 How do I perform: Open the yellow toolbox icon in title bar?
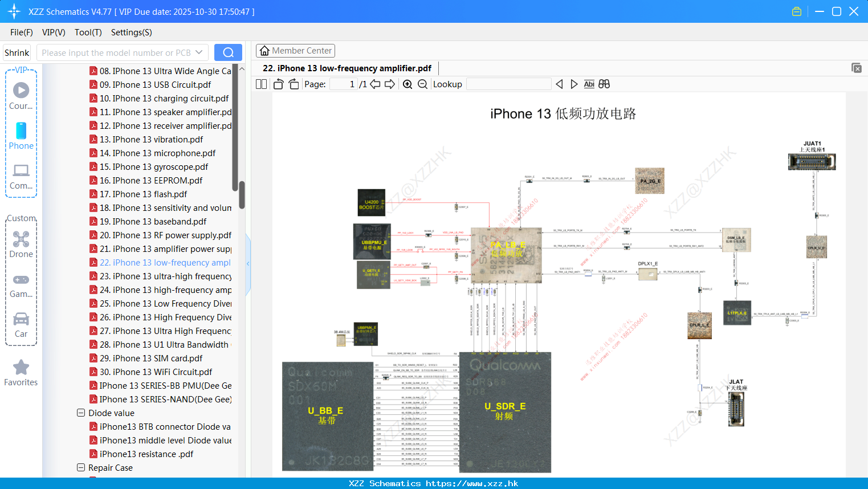[x=797, y=11]
